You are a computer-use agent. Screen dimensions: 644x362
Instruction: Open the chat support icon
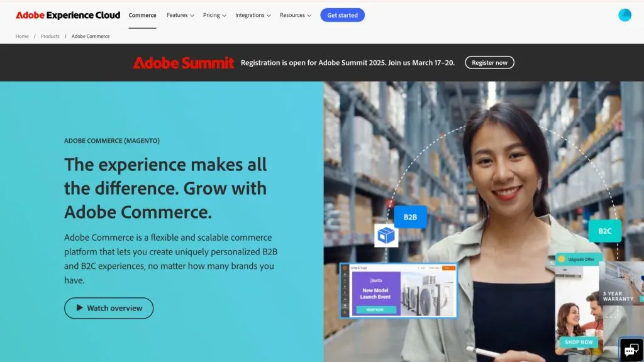click(631, 350)
